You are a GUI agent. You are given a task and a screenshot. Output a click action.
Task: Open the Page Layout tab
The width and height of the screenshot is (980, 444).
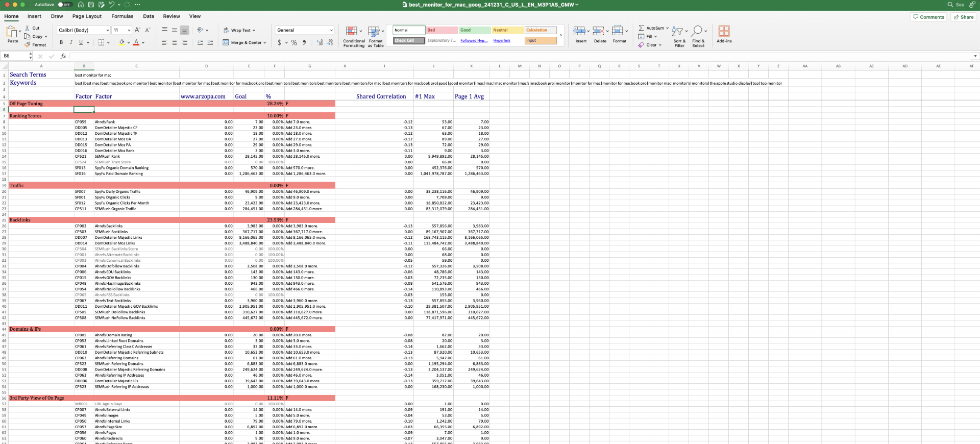(x=87, y=16)
